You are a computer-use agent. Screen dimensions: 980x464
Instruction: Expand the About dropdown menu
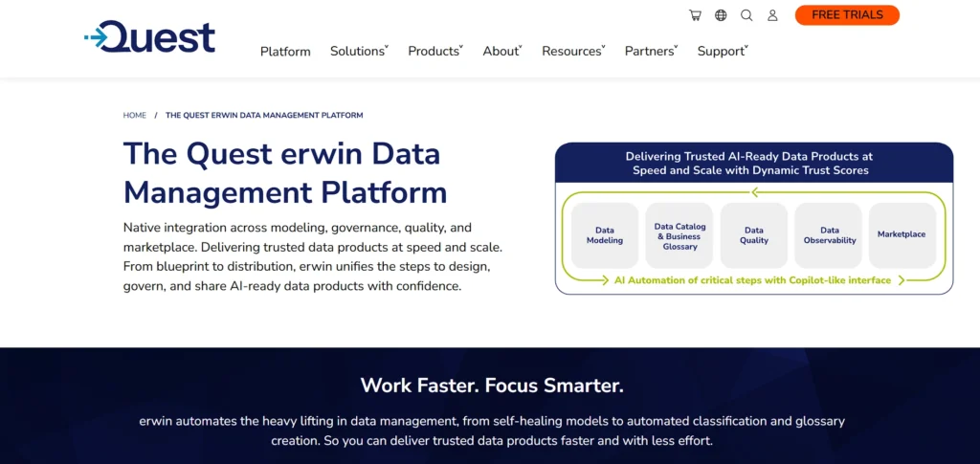tap(502, 52)
